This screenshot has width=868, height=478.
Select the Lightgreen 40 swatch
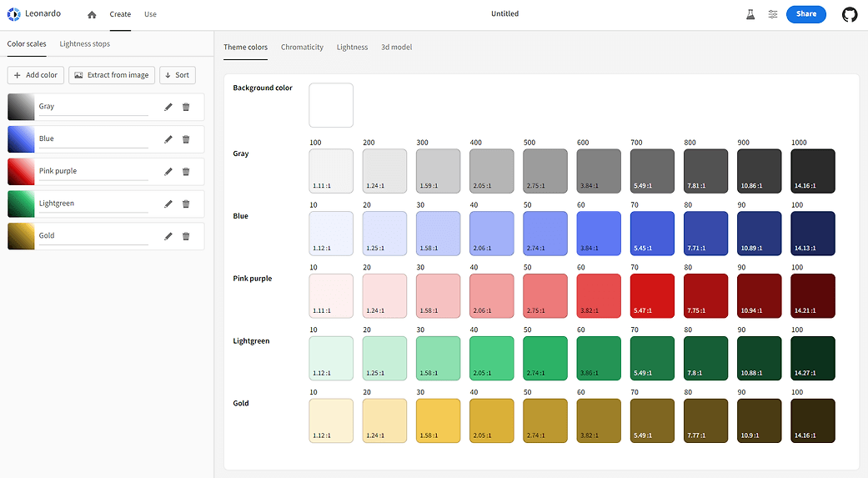[492, 359]
